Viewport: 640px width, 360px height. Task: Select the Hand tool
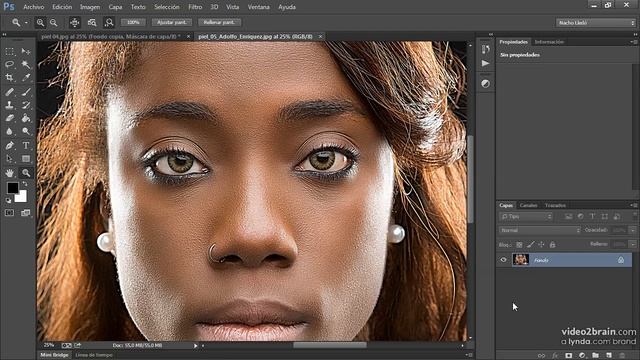9,173
